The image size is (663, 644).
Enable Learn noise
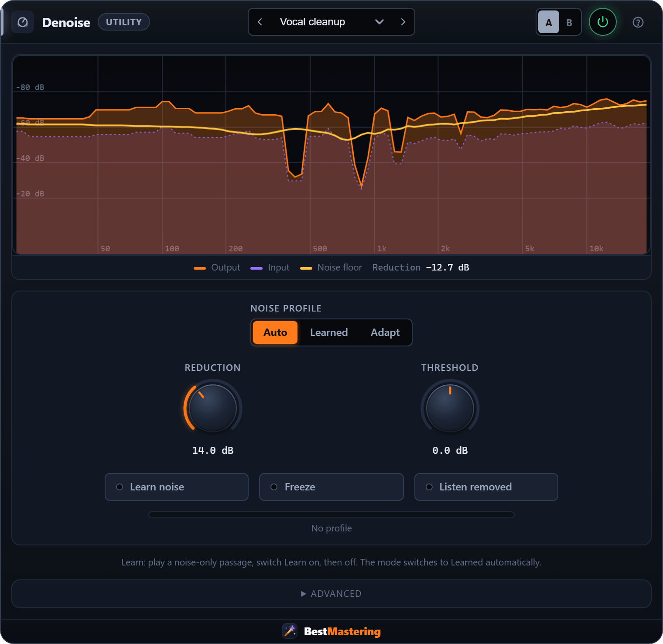pyautogui.click(x=177, y=487)
